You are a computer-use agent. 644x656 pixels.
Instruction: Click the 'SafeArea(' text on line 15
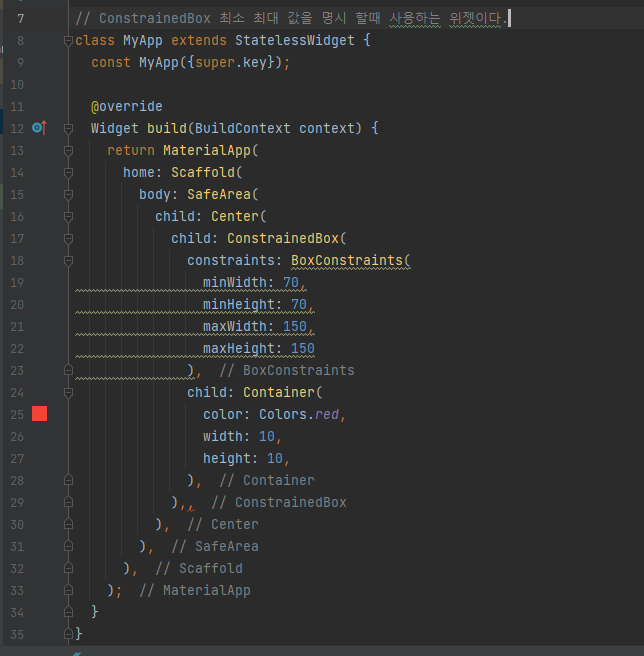223,195
